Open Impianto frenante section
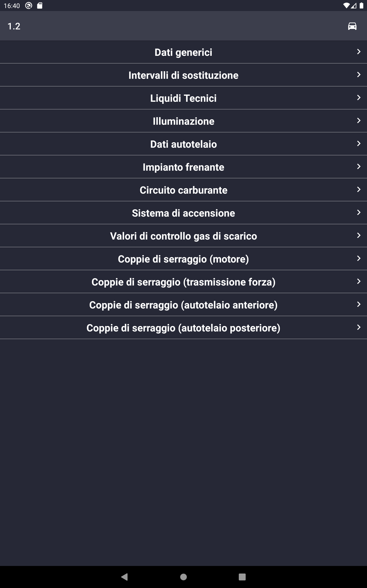367x588 pixels. (183, 167)
